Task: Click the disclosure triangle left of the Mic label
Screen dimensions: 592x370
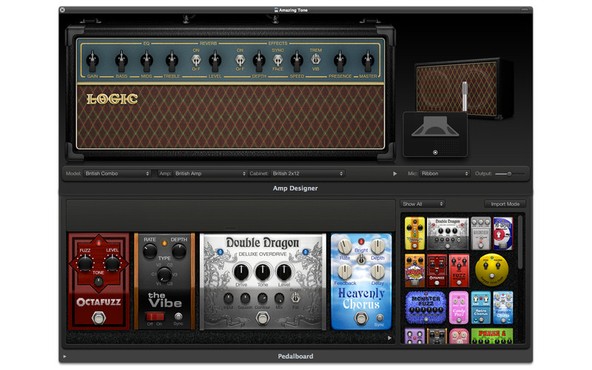Action: point(395,174)
